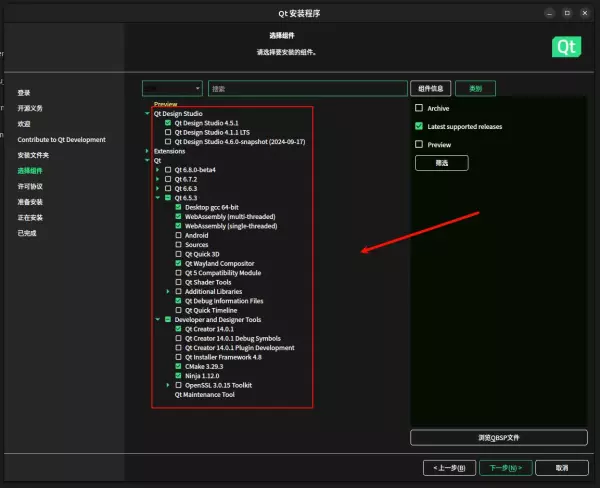Image resolution: width=600 pixels, height=488 pixels.
Task: Collapse Developer and Designer Tools node
Action: [x=157, y=320]
